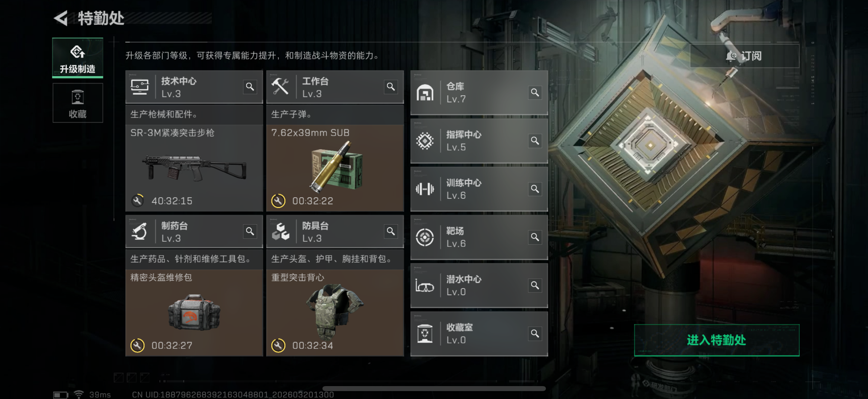Click the 收藏室 magnifier icon
The height and width of the screenshot is (399, 868).
[535, 333]
